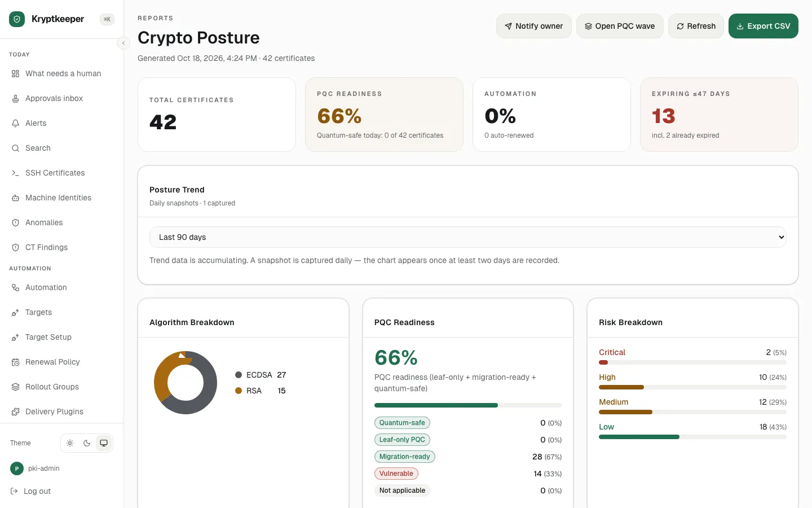Click the Delivery Plugins puzzle icon
The height and width of the screenshot is (508, 812).
point(15,411)
